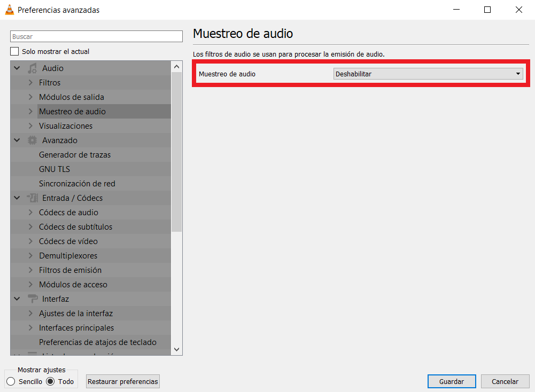Select Preferencias de atajos de teclado
Viewport: 535px width, 392px height.
tap(98, 342)
